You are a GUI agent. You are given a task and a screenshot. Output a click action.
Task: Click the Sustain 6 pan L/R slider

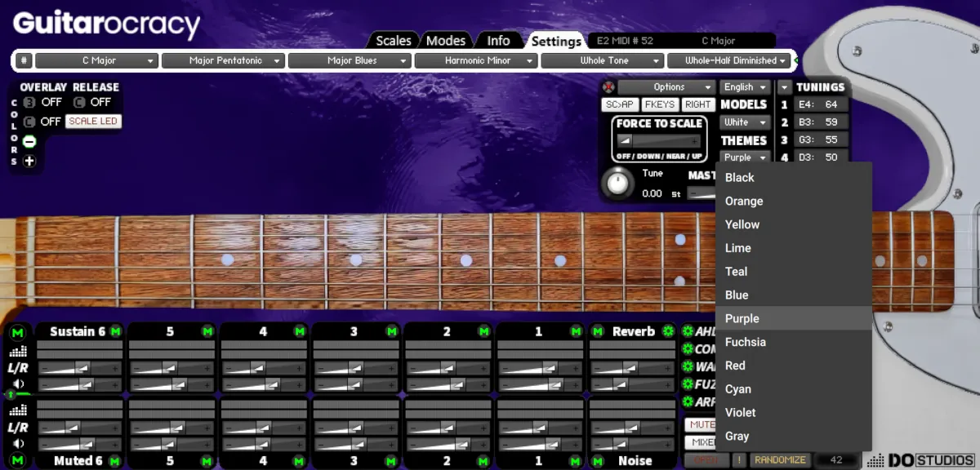[80, 368]
